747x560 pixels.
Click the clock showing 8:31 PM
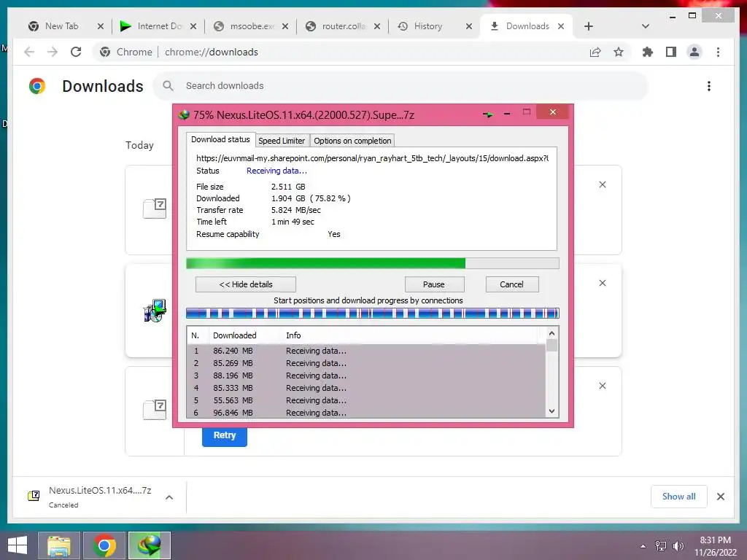pos(715,540)
